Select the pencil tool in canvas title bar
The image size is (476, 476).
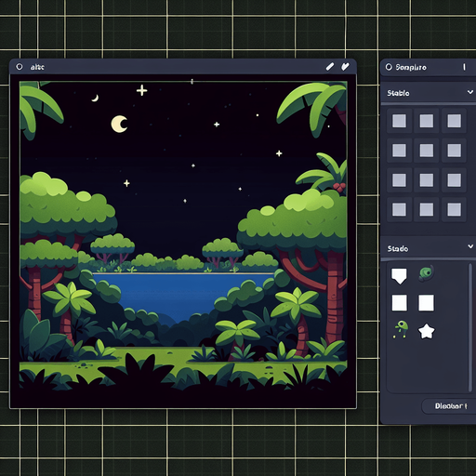tap(330, 67)
